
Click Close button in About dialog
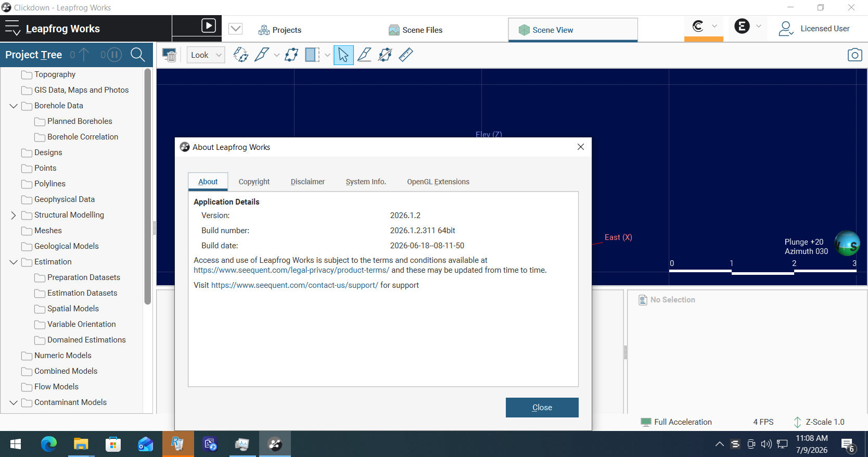point(542,408)
